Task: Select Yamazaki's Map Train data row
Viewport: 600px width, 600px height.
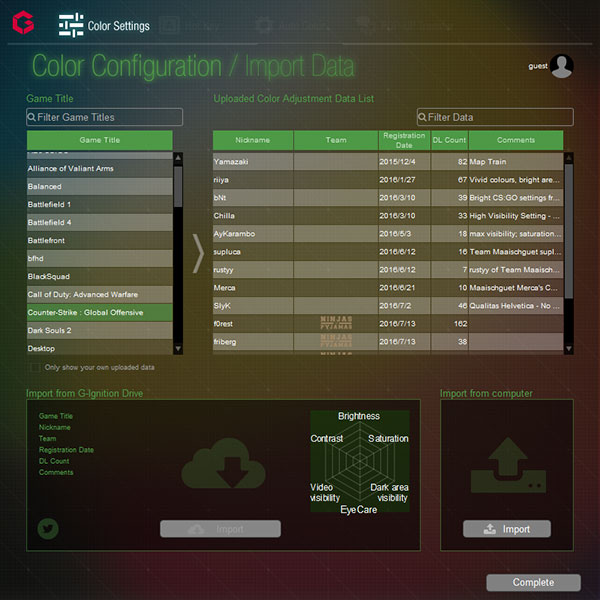Action: tap(388, 161)
